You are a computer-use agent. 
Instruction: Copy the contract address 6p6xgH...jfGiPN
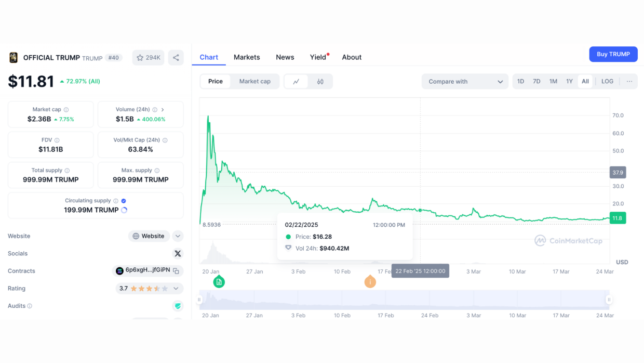pos(176,271)
